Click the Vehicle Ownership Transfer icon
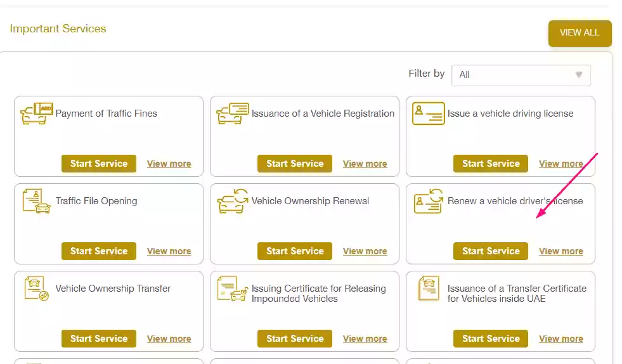 click(x=37, y=289)
